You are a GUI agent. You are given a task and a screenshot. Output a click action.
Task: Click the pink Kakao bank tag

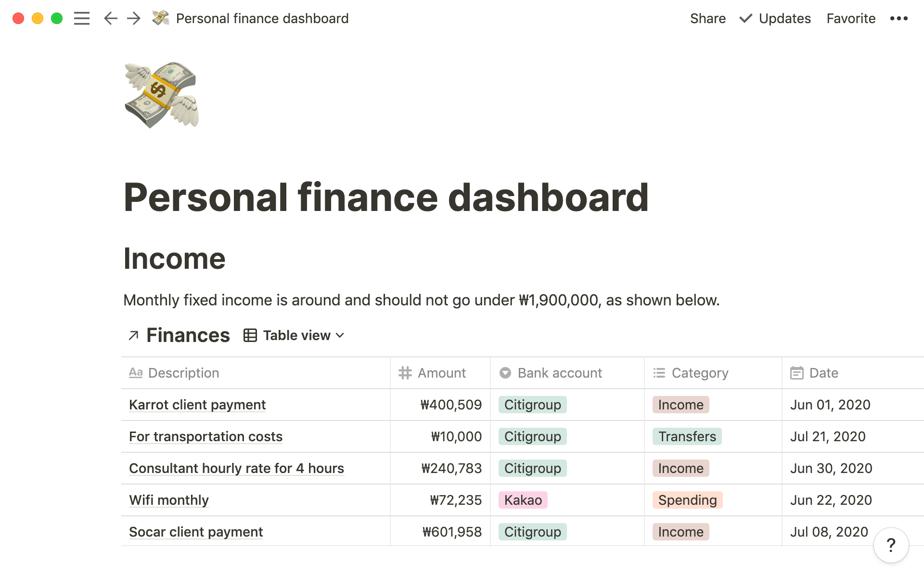523,500
